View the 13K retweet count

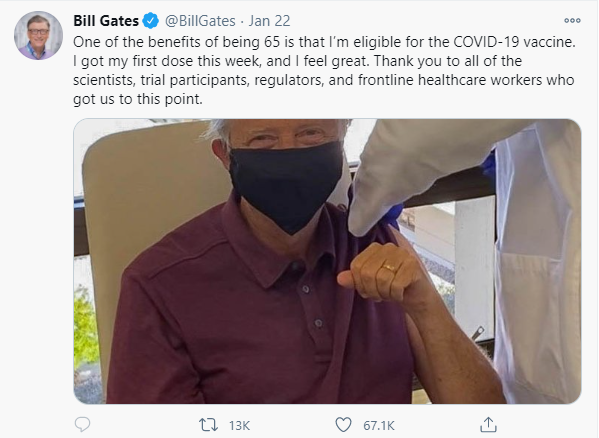pos(239,425)
